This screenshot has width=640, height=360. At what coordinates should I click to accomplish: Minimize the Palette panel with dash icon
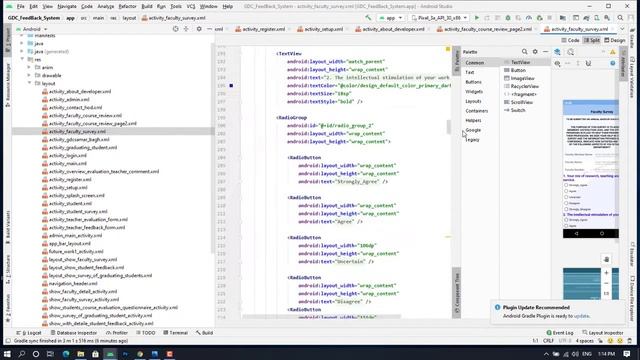coord(545,52)
